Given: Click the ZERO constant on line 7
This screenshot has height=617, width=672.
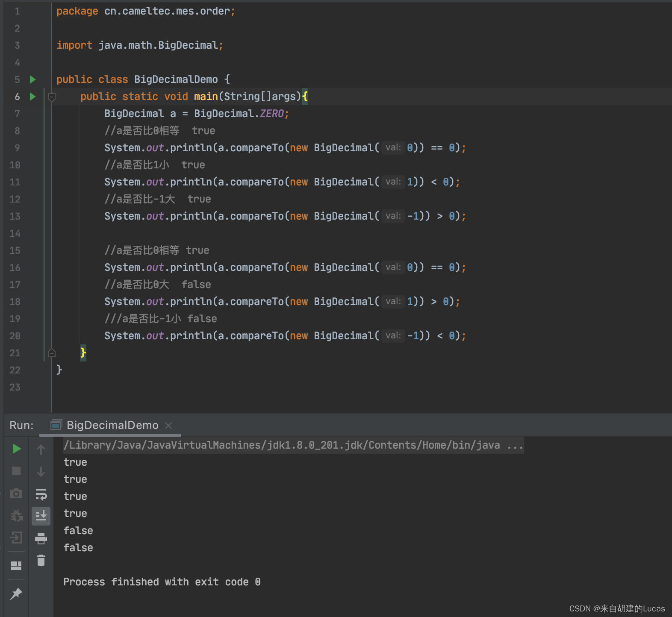Looking at the screenshot, I should [x=272, y=114].
